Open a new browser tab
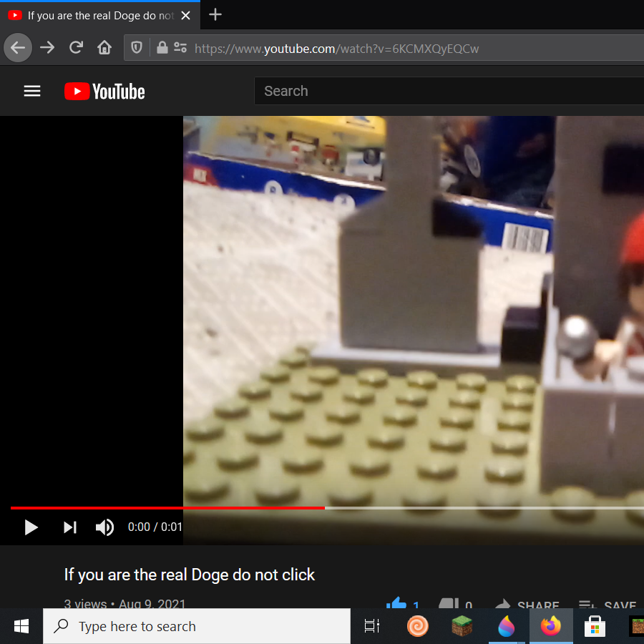 [x=215, y=15]
